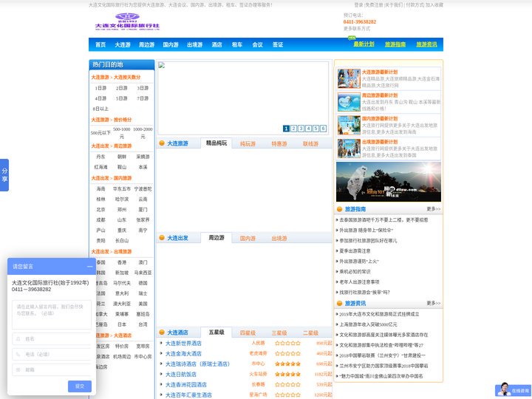The height and width of the screenshot is (399, 532).
Task: Open 签证 in the main navigation
Action: click(x=278, y=44)
